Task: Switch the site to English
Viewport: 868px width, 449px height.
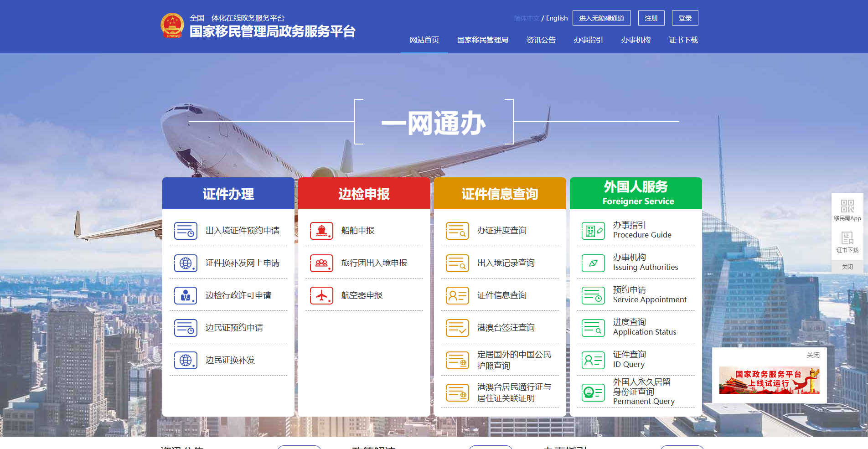Action: (x=556, y=18)
